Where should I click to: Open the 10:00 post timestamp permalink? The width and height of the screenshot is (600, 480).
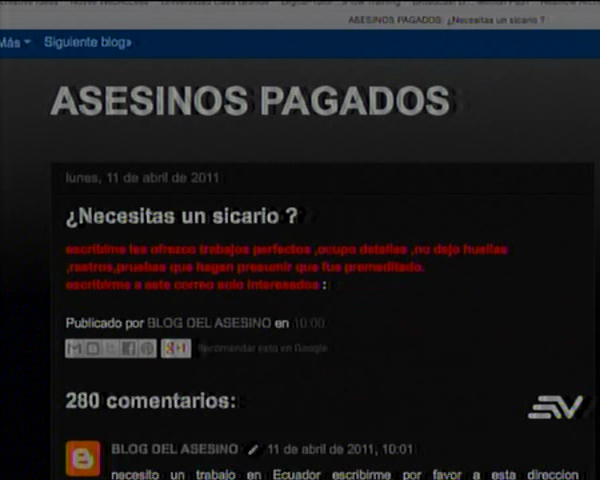coord(309,324)
